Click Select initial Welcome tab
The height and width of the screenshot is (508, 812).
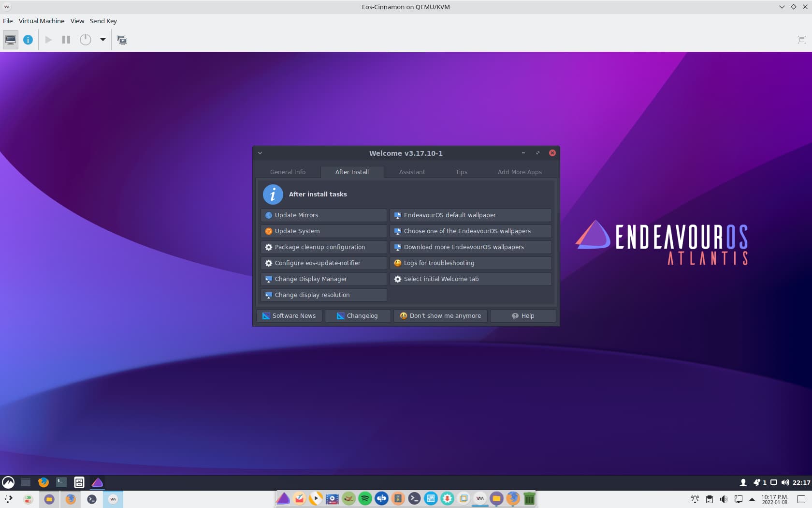pos(471,279)
